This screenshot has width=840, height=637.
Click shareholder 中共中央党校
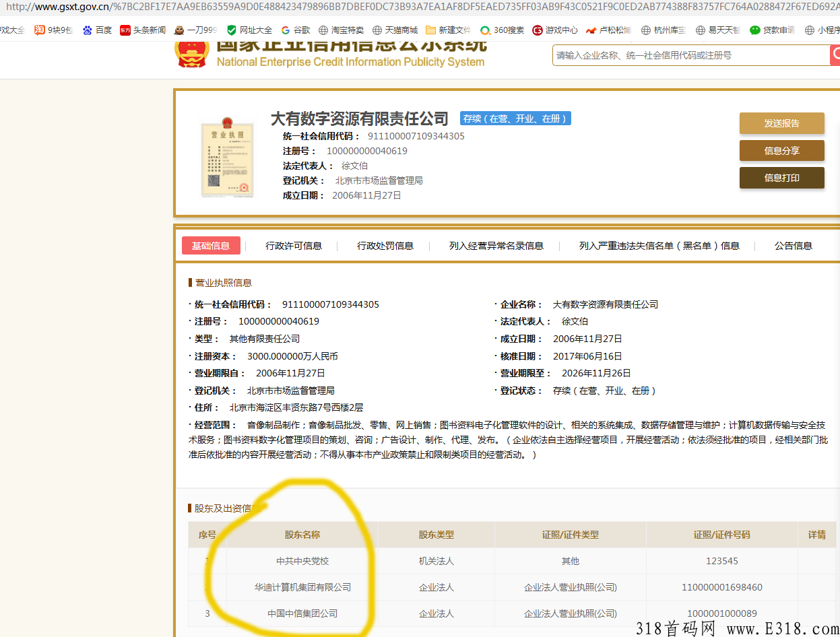[302, 561]
